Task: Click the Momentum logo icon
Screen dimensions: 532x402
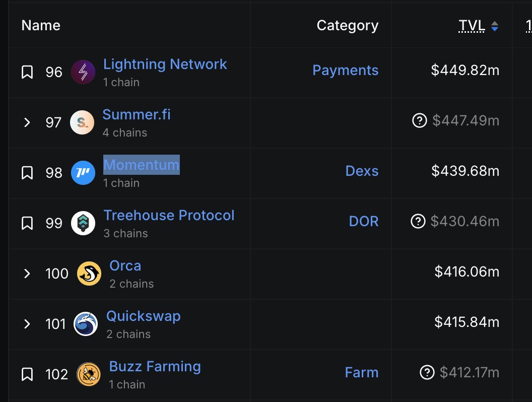Action: 83,173
